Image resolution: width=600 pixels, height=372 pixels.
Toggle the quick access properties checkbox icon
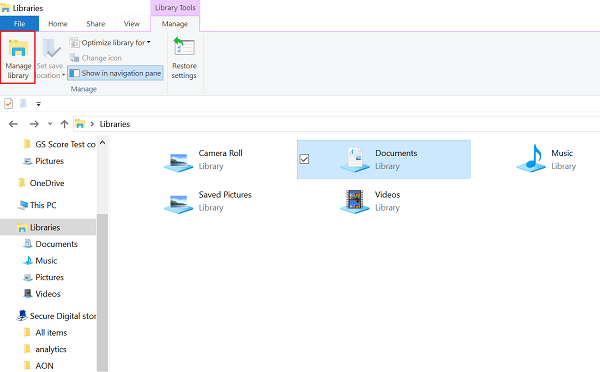click(x=8, y=103)
